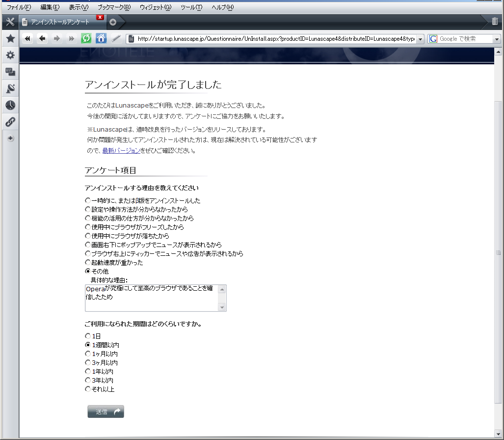
Task: Choose 使用中にブラウザがフリーズしたから as reason
Action: [x=88, y=227]
